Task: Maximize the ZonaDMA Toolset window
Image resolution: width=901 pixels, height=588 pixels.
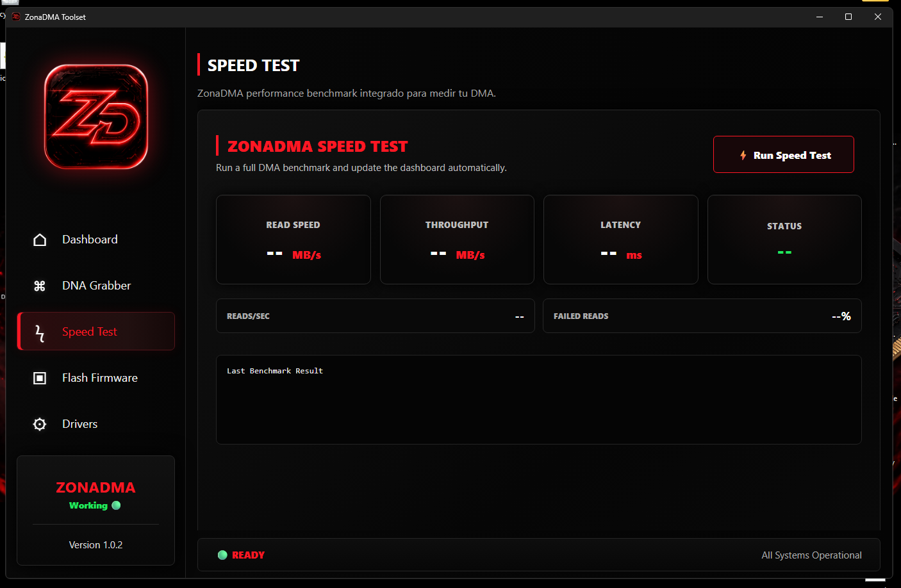Action: tap(848, 17)
